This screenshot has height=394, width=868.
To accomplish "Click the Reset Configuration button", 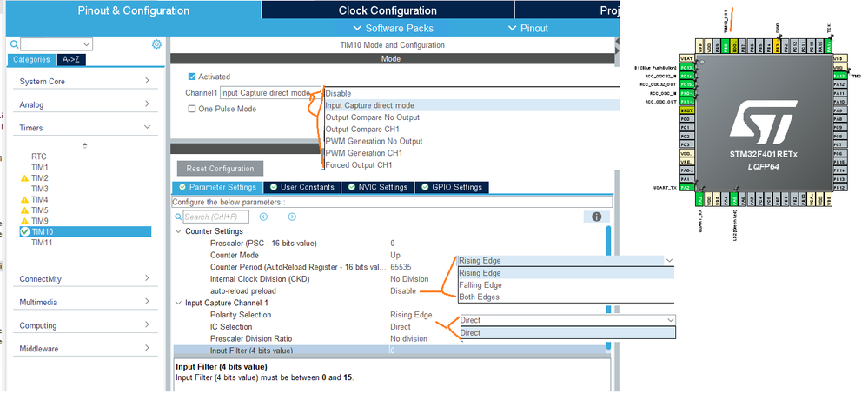I will [x=221, y=169].
